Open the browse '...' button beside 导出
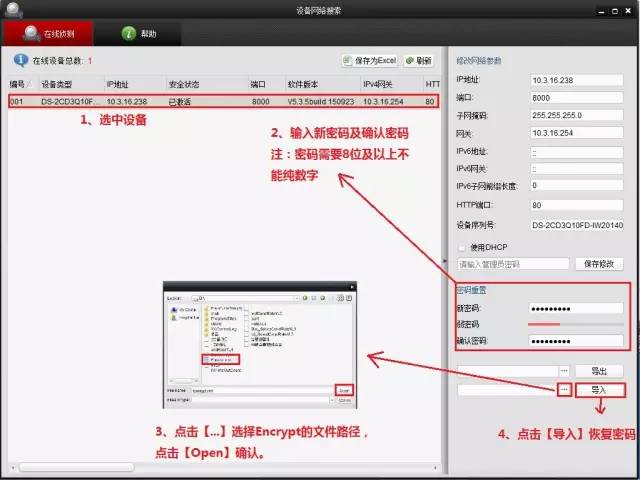 click(x=564, y=370)
